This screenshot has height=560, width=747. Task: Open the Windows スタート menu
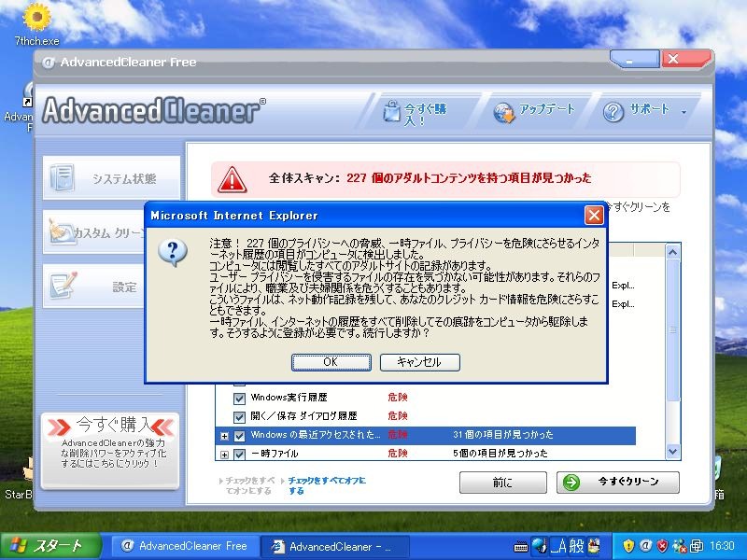pyautogui.click(x=50, y=546)
